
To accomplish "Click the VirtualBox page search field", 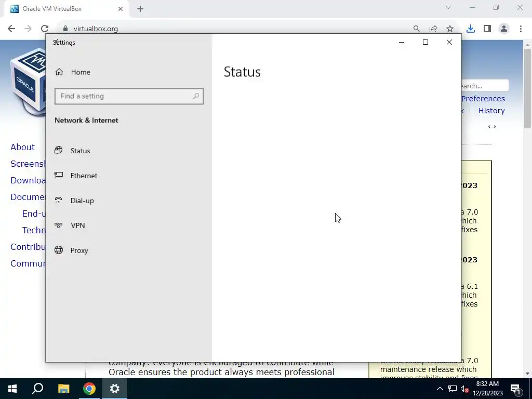I will click(485, 86).
